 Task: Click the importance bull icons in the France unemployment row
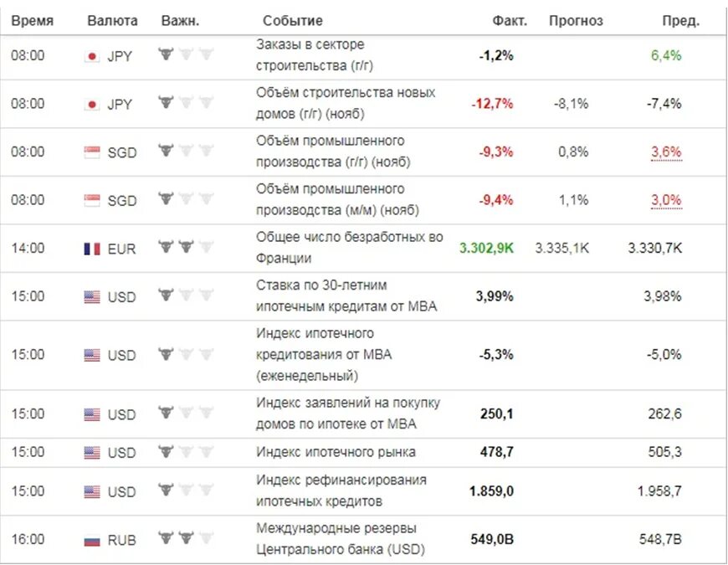[x=186, y=247]
